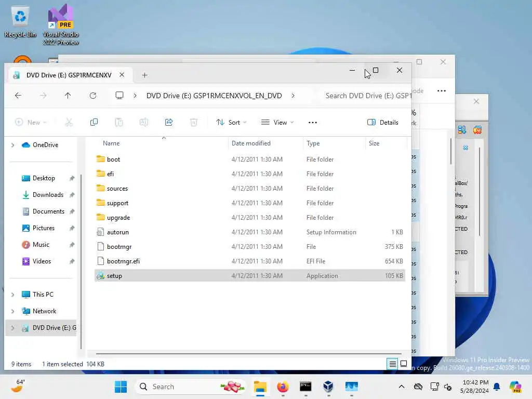Click the horizontal scrollbar under the file list
This screenshot has width=532, height=399.
coord(248,354)
